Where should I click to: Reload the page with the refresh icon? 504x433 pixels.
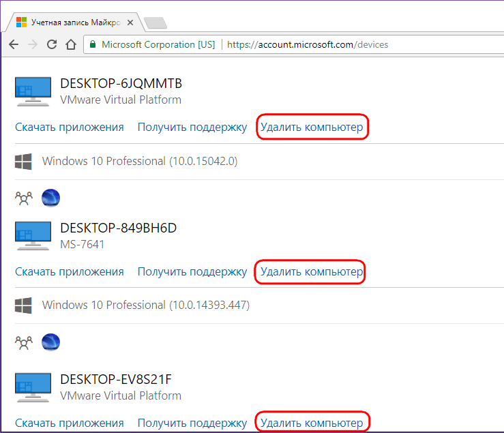[52, 44]
